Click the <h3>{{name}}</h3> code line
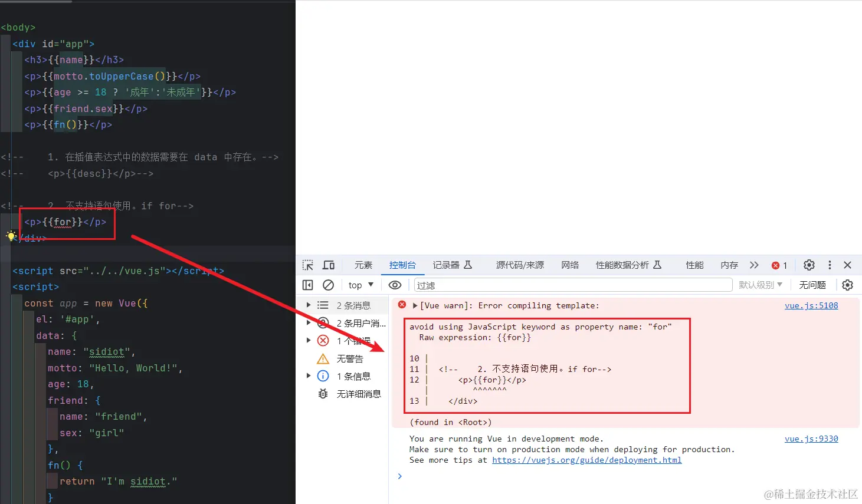The width and height of the screenshot is (862, 504). pyautogui.click(x=74, y=60)
